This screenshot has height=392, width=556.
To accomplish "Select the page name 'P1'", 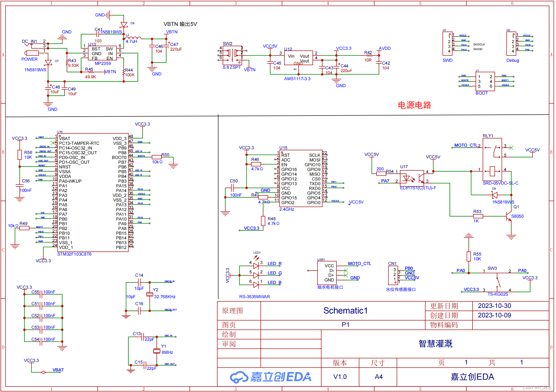I will click(345, 325).
